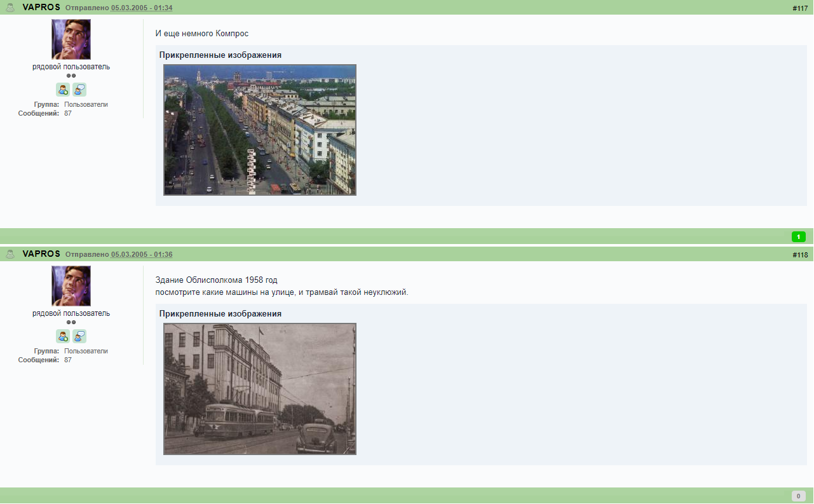Open the attached Kompros street aerial photo

pyautogui.click(x=260, y=130)
